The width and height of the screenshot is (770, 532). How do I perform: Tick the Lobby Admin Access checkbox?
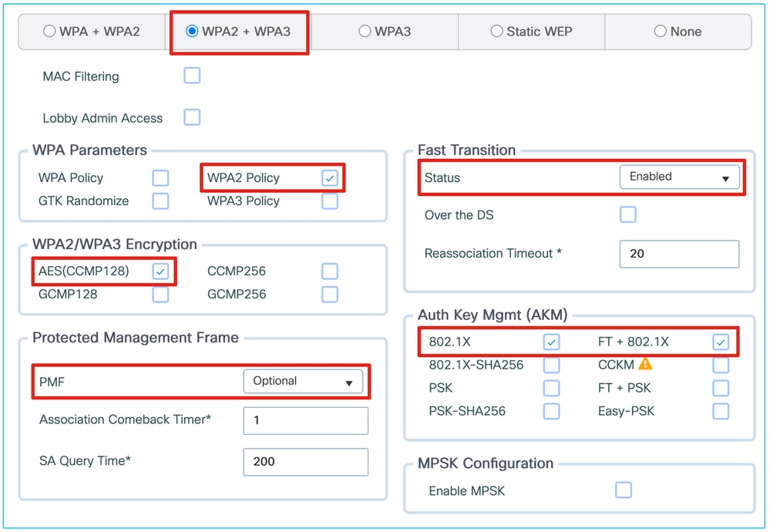point(192,117)
